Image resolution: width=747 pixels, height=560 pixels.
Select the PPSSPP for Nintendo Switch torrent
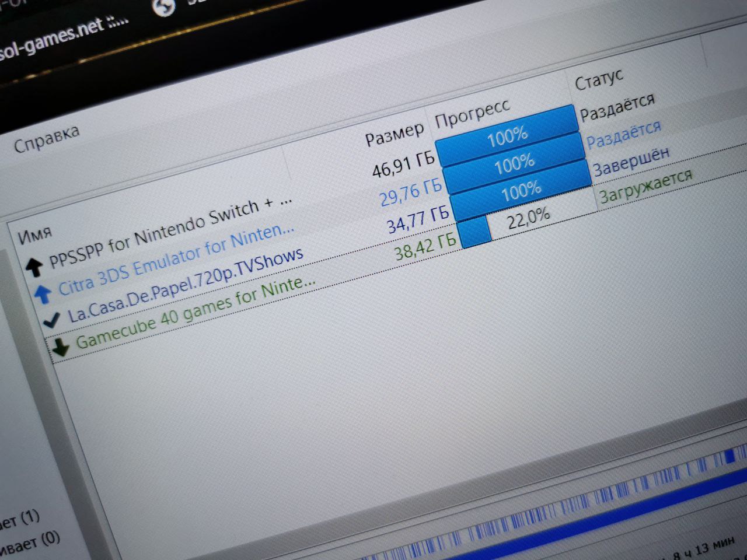170,233
